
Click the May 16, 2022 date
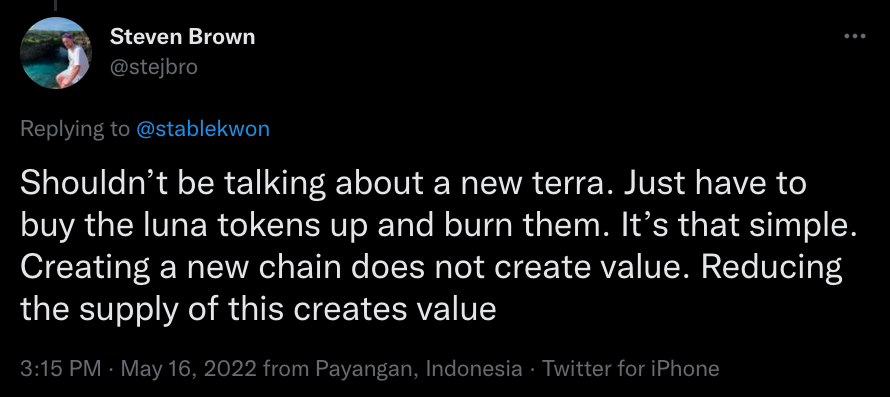tap(190, 369)
